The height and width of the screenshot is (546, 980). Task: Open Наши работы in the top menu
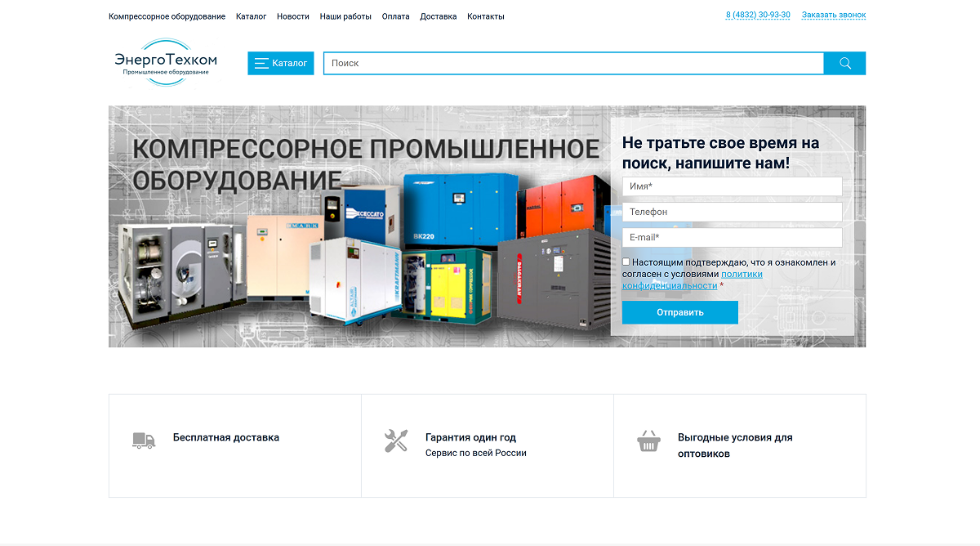click(x=345, y=16)
